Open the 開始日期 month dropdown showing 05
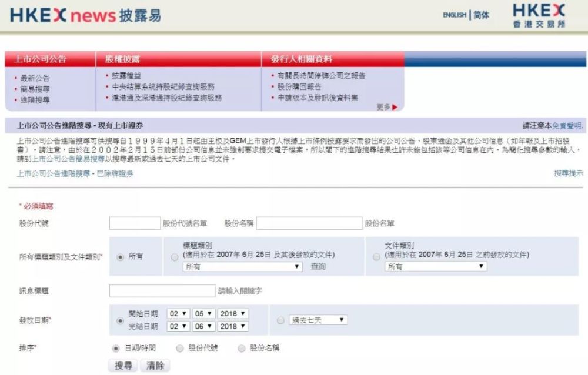Image resolution: width=588 pixels, height=375 pixels. click(x=203, y=313)
